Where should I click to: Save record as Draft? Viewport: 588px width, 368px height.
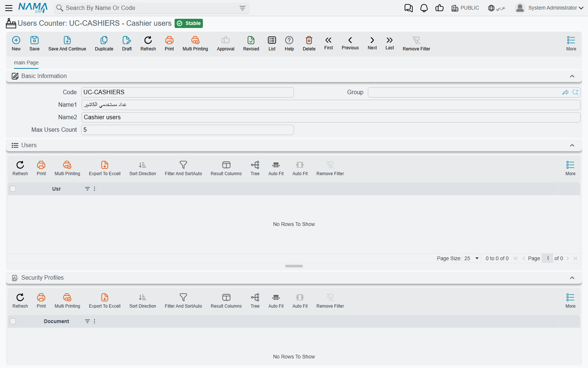(127, 43)
